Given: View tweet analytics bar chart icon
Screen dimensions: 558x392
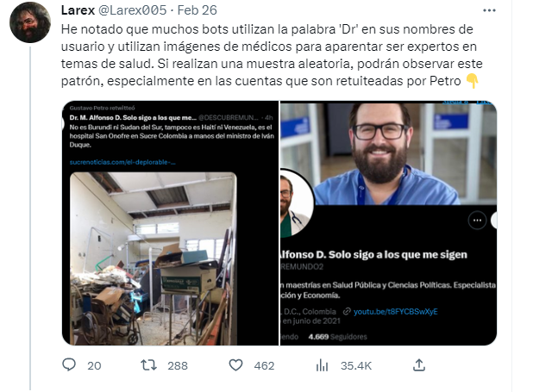Looking at the screenshot, I should coord(322,365).
